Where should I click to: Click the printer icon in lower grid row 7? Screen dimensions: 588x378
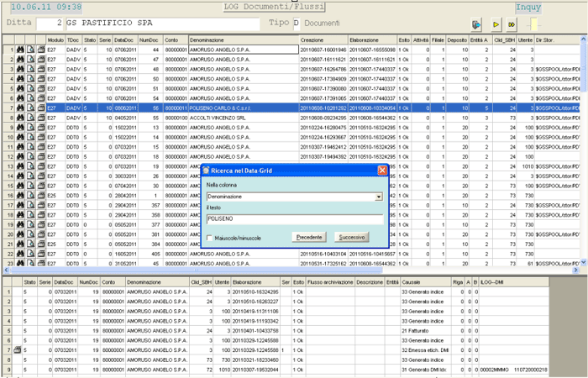[x=18, y=348]
